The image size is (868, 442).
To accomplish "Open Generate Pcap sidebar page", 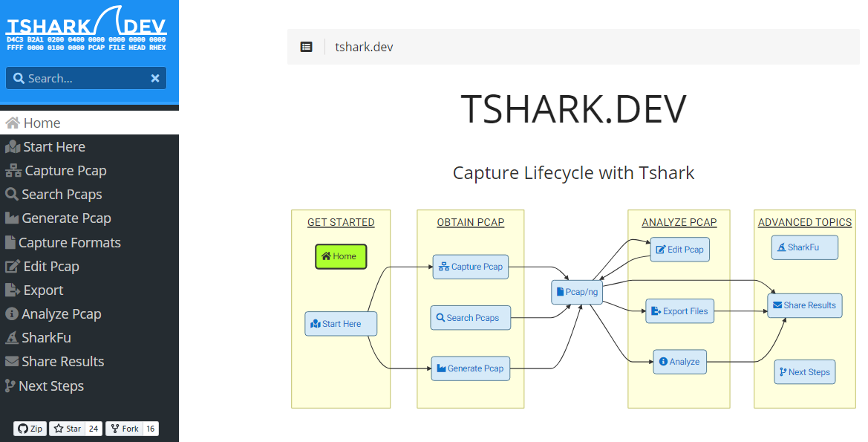I will pos(89,218).
